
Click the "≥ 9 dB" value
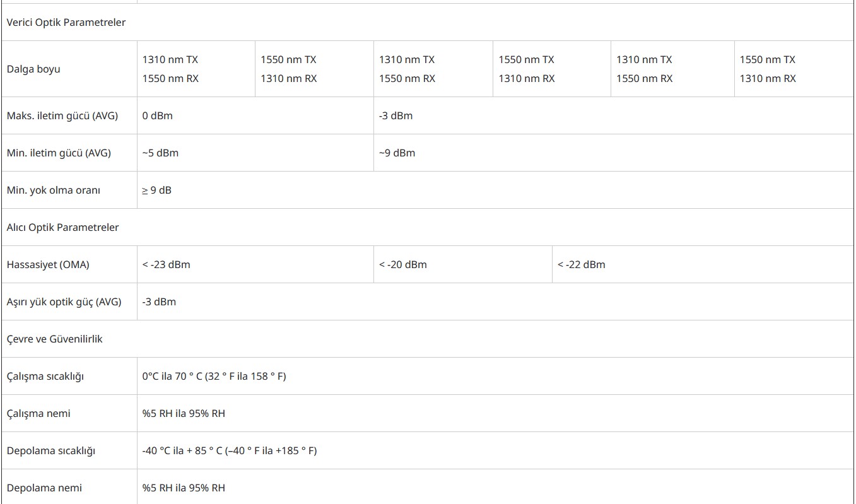click(156, 190)
